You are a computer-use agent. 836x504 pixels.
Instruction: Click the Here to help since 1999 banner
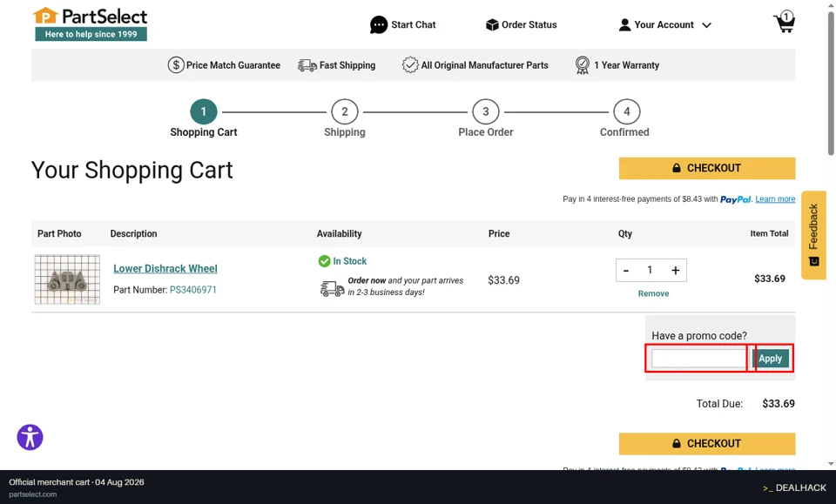coord(91,34)
